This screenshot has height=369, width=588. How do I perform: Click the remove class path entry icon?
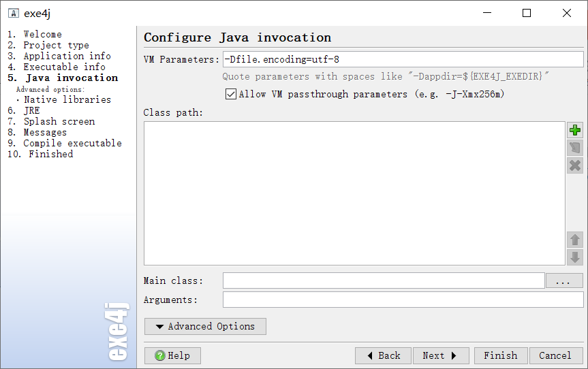click(575, 165)
